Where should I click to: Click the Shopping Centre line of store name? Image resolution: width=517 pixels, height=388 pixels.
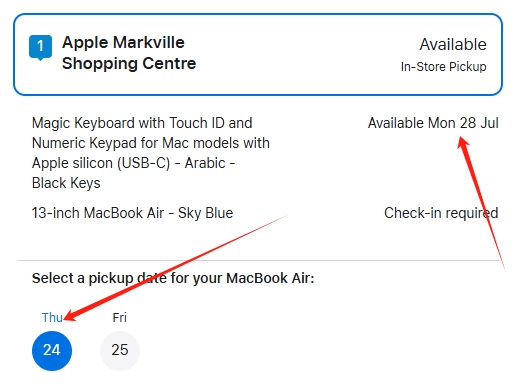pos(129,63)
